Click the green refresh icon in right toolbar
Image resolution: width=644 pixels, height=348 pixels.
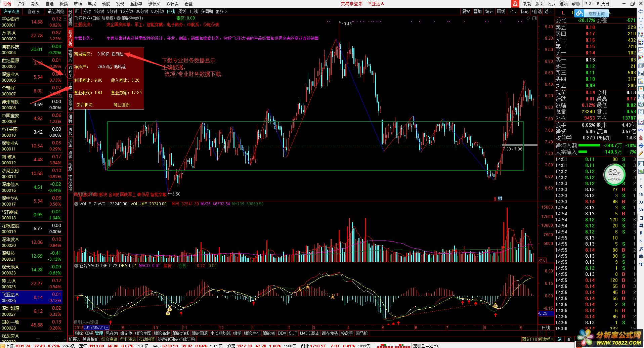click(x=641, y=171)
